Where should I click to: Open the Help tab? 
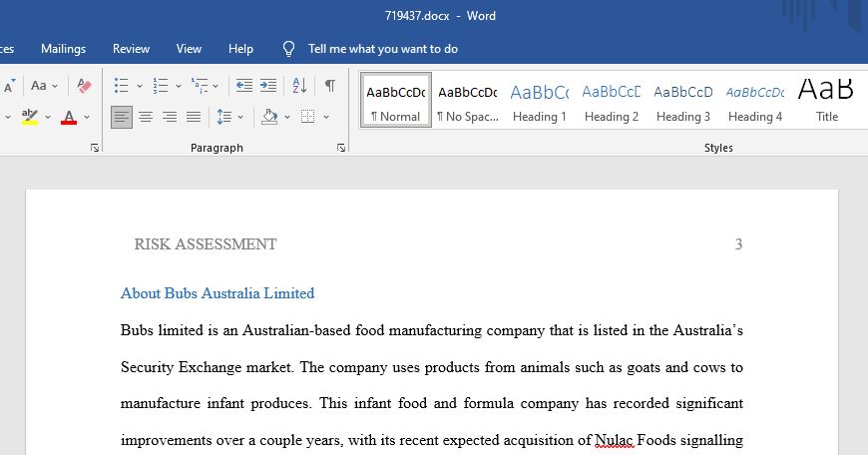240,49
